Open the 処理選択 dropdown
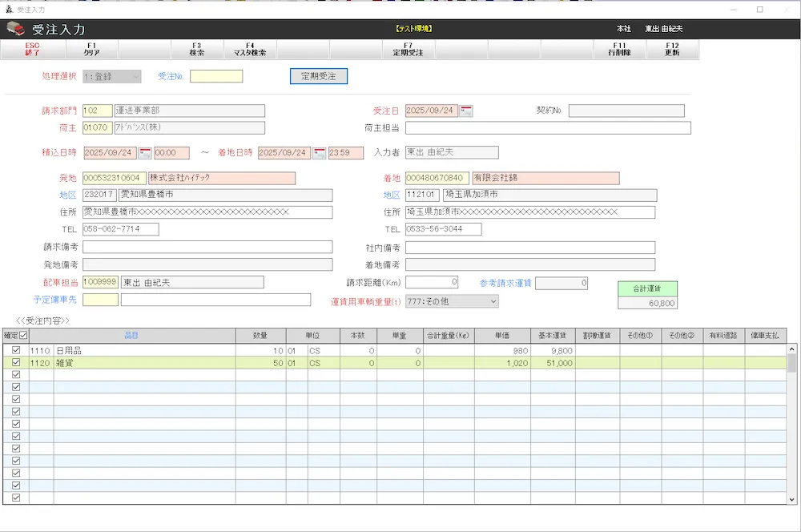Screen dimensions: 801x532 (x=111, y=76)
